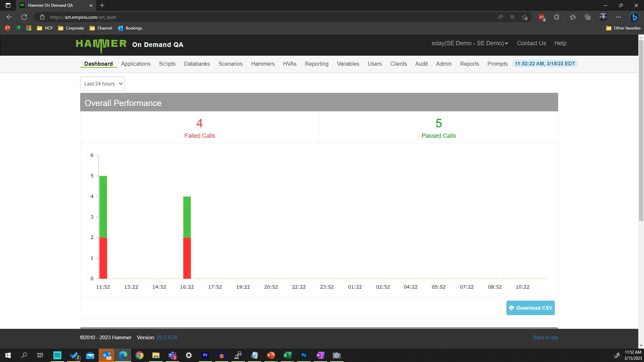Click the Back to top link
644x362 pixels.
[x=545, y=338]
